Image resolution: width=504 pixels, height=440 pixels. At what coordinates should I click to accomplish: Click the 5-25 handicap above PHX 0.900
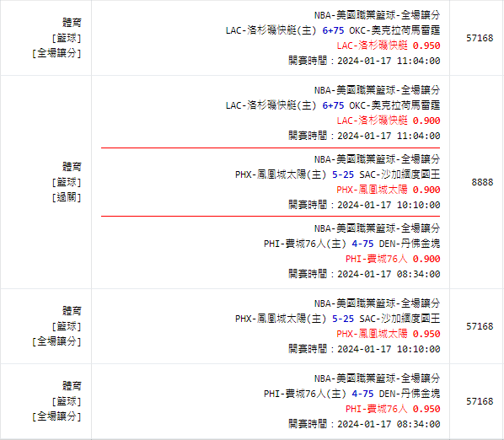[343, 174]
